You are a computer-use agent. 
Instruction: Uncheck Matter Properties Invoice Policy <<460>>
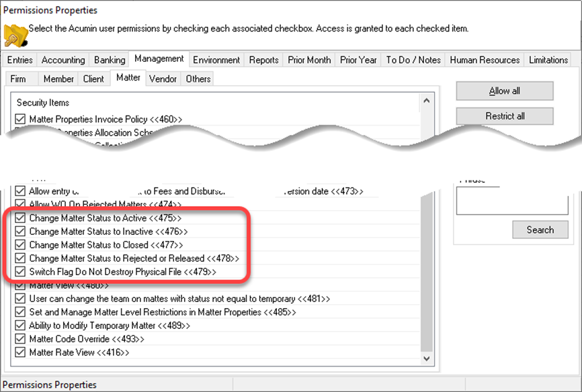click(x=20, y=119)
